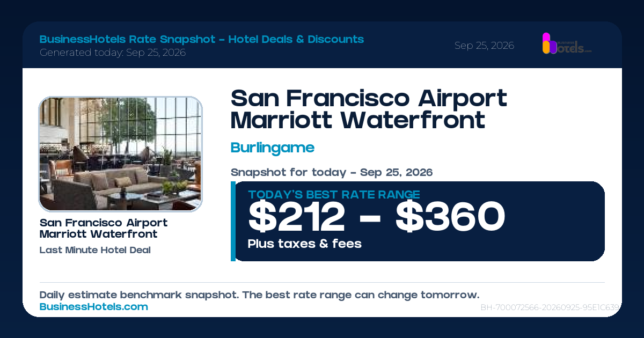Select the Plus taxes & fees text
The width and height of the screenshot is (644, 338).
(305, 244)
